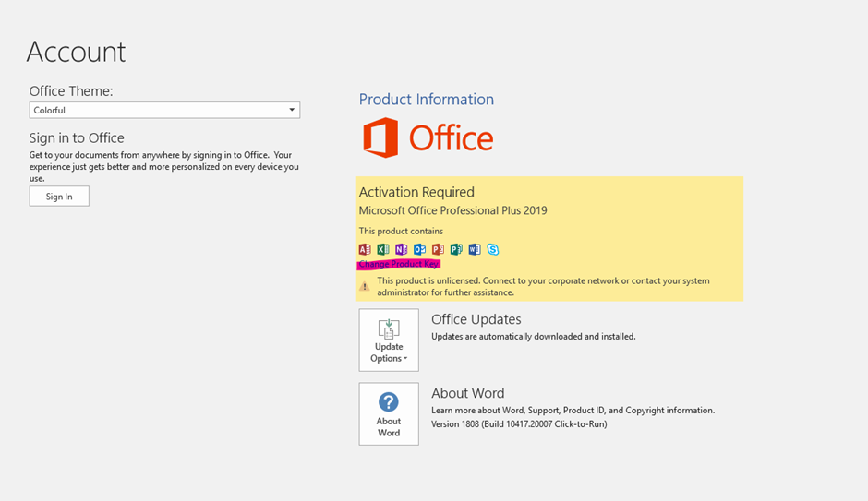Open the Office Theme dropdown arrow
The image size is (868, 501).
292,110
